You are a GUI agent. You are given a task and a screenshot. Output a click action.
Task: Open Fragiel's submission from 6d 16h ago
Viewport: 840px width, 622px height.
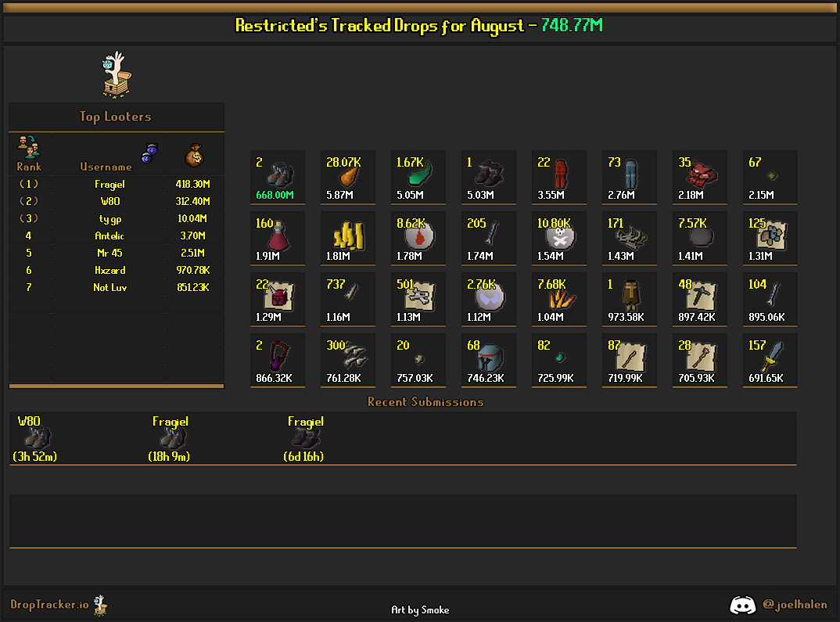pos(305,438)
